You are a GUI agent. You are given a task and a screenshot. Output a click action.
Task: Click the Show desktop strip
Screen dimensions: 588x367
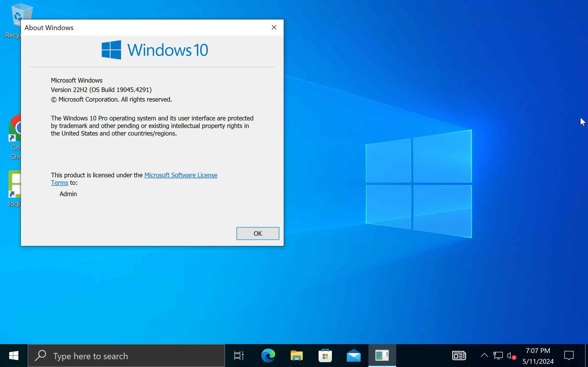[x=586, y=356]
